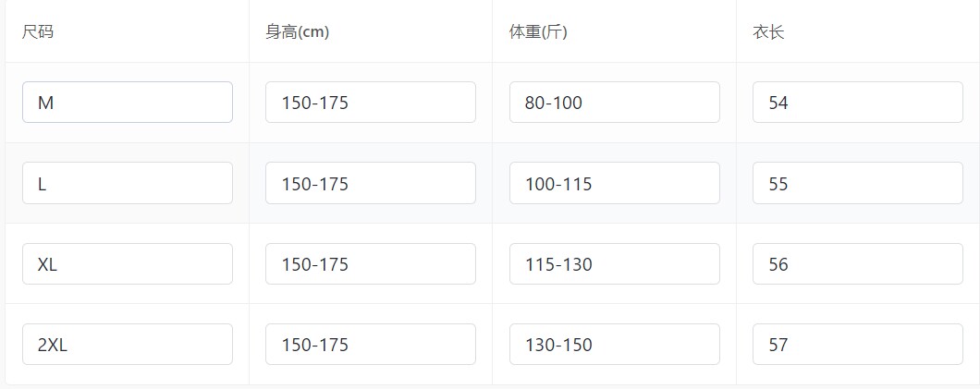Click the height field in the L row
The height and width of the screenshot is (389, 980).
pyautogui.click(x=371, y=183)
